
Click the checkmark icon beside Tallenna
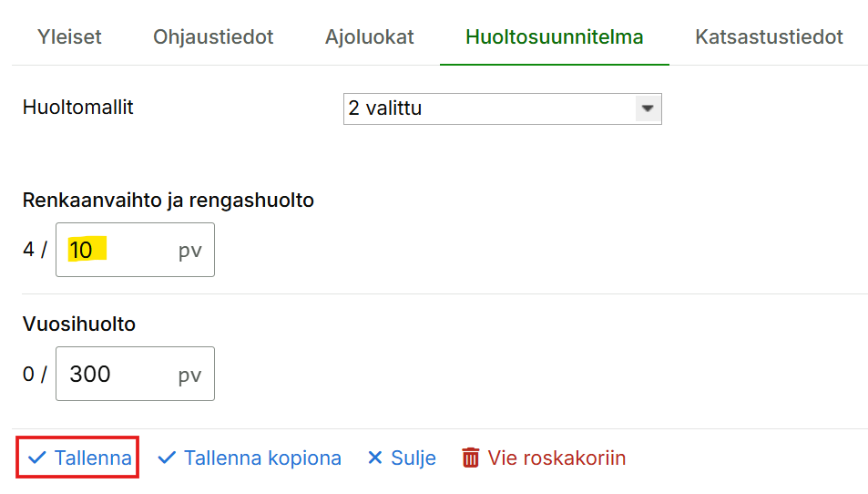[x=36, y=458]
